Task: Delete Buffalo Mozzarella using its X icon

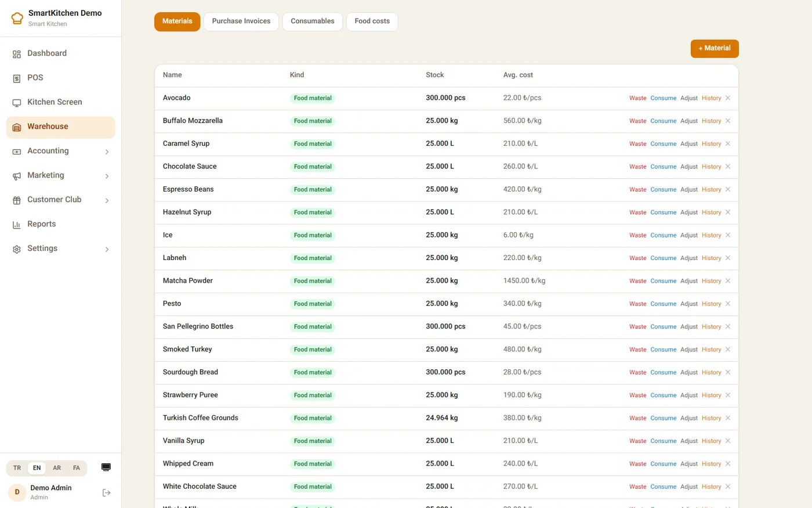Action: pos(728,121)
